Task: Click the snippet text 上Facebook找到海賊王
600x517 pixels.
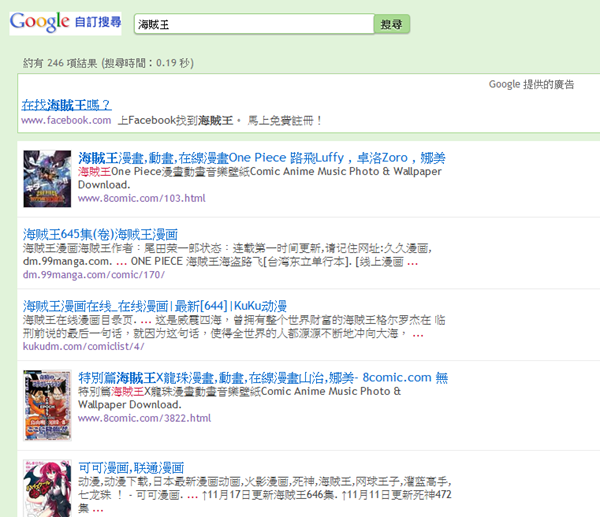Action: pyautogui.click(x=176, y=120)
